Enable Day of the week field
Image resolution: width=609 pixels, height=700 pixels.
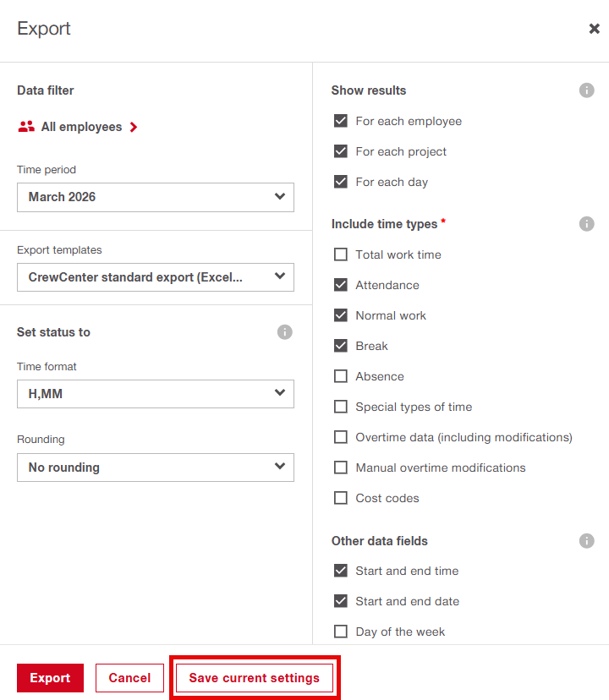(x=341, y=632)
